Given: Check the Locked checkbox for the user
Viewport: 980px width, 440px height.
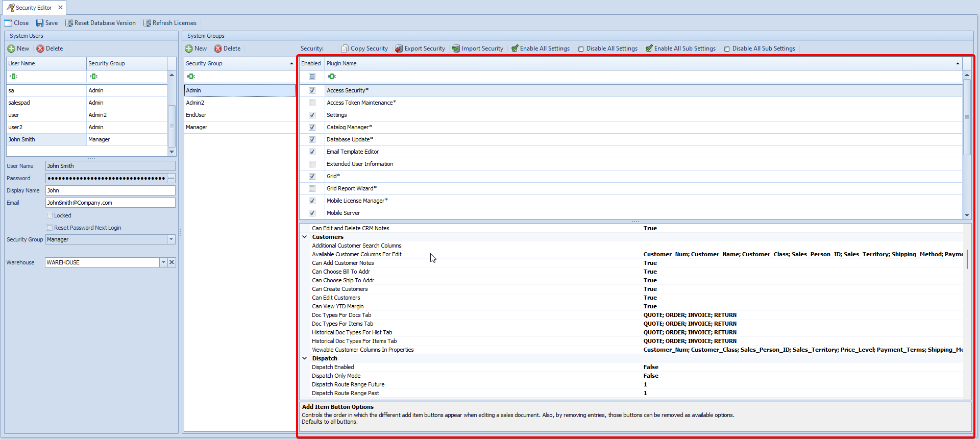Looking at the screenshot, I should coord(50,215).
